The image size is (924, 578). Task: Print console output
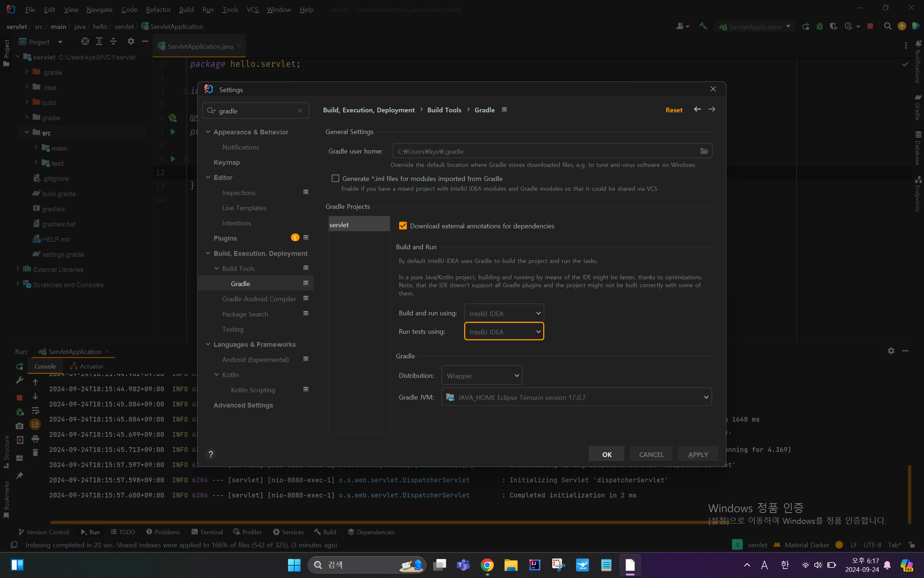(35, 439)
